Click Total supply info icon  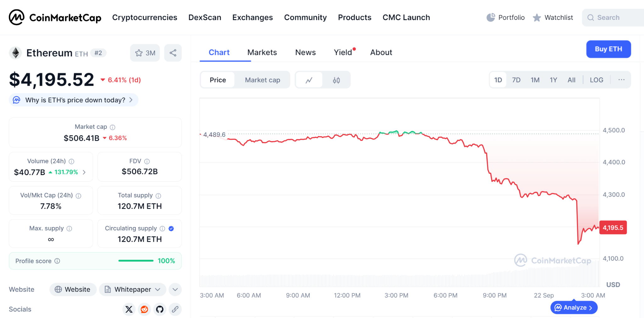coord(158,196)
